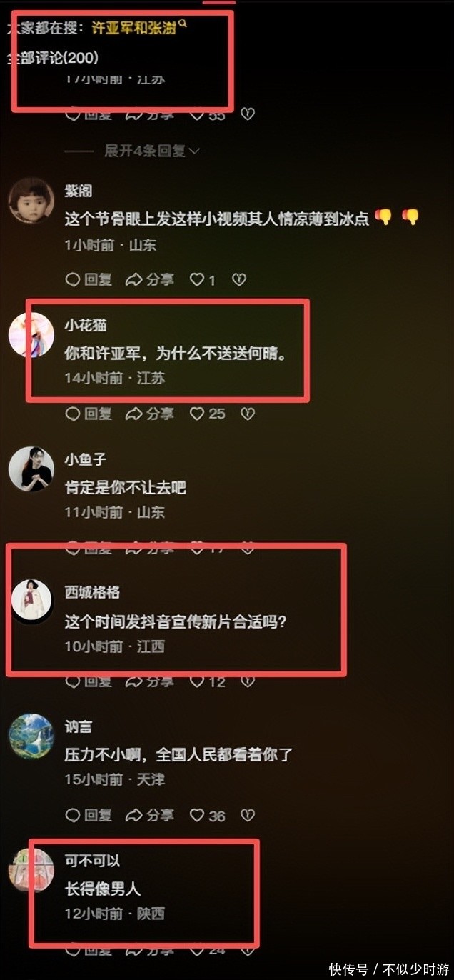The width and height of the screenshot is (454, 980).
Task: Expand the 展开4条回复 replies
Action: (x=151, y=151)
